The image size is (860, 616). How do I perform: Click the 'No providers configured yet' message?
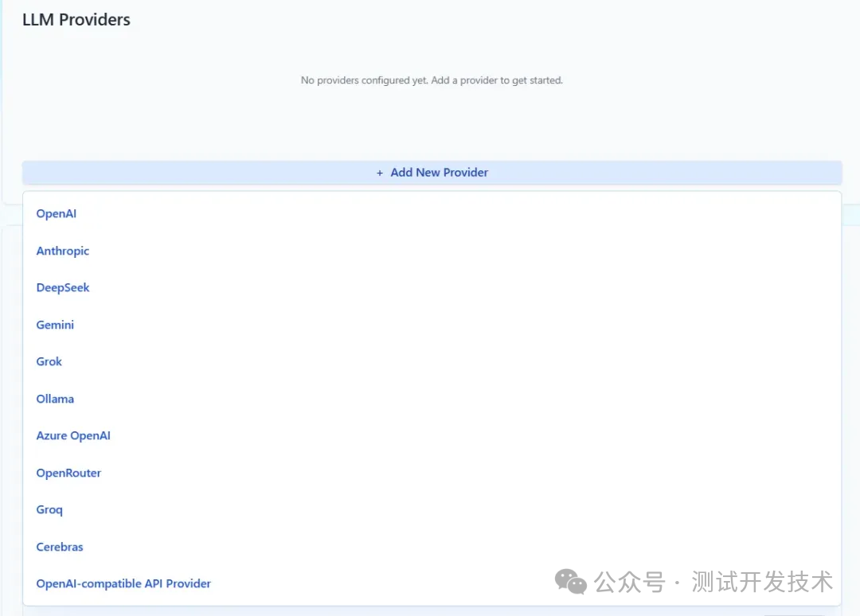432,80
